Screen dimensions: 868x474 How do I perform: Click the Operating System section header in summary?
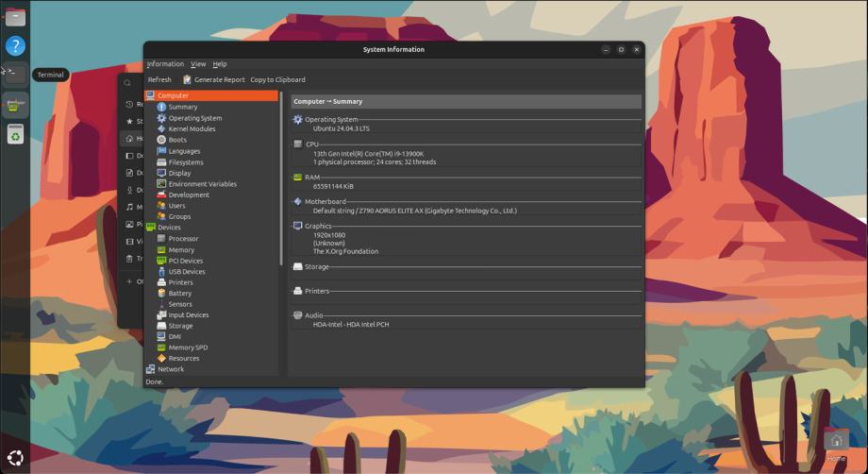pyautogui.click(x=331, y=119)
